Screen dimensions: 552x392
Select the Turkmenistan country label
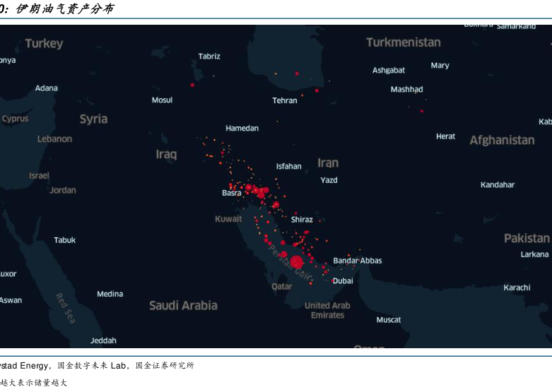click(x=404, y=42)
